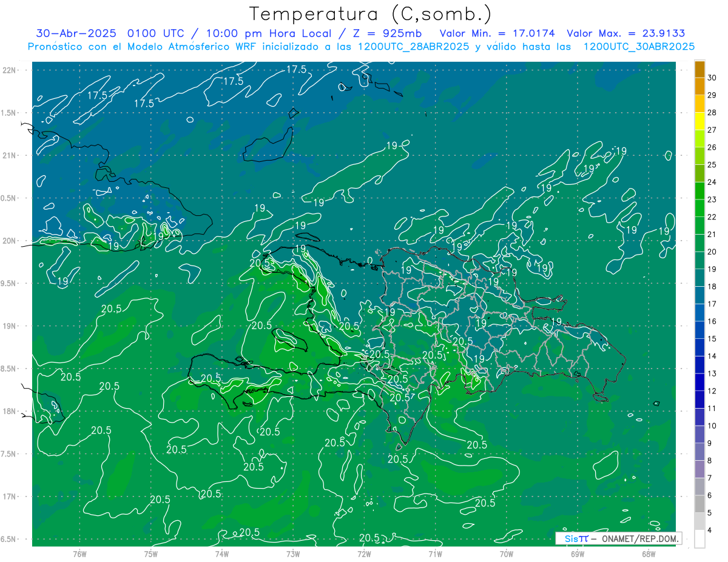Image resolution: width=728 pixels, height=562 pixels.
Task: Click the '18' color scale value
Action: (713, 286)
